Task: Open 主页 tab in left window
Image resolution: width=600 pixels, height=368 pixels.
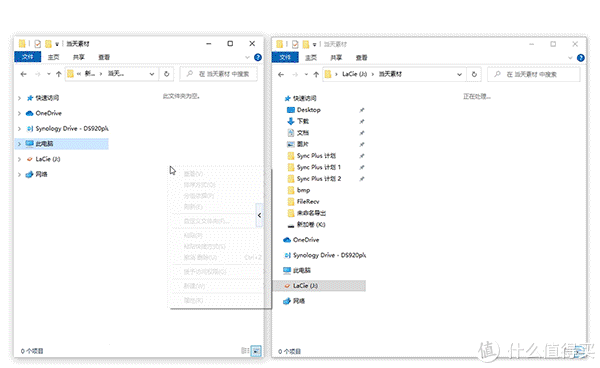Action: (x=54, y=57)
